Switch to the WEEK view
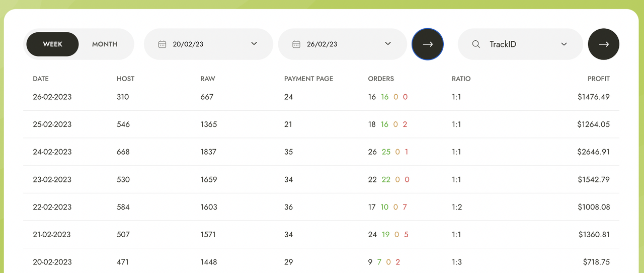The height and width of the screenshot is (273, 644). [53, 44]
